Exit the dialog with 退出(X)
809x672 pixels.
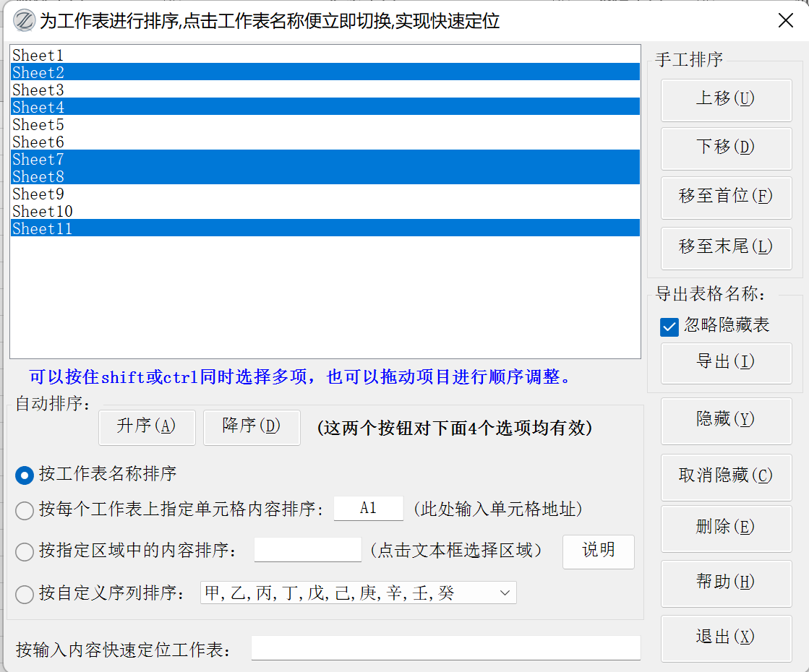726,637
